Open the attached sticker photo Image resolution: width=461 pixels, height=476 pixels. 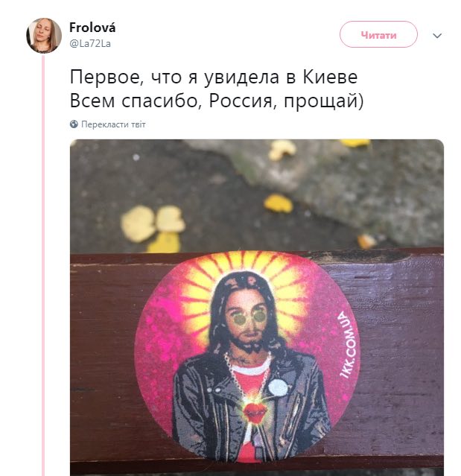coord(257,307)
